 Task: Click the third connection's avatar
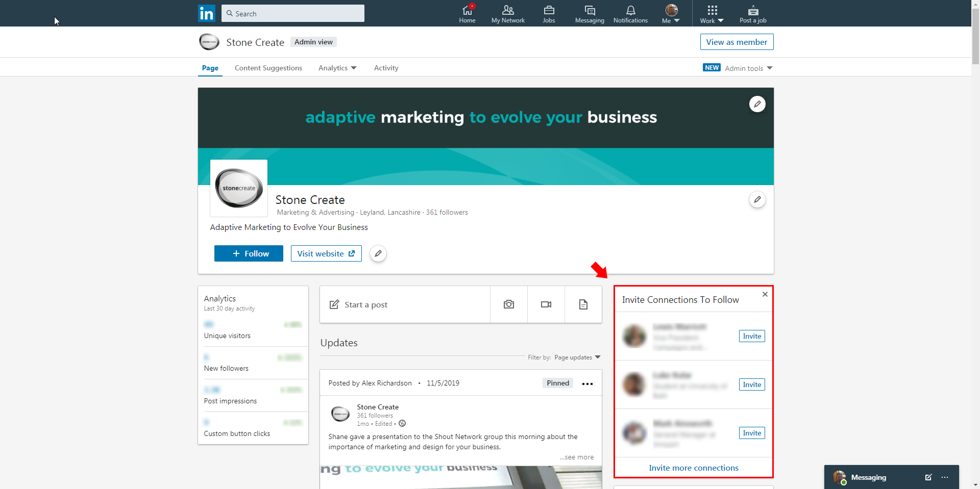[634, 433]
